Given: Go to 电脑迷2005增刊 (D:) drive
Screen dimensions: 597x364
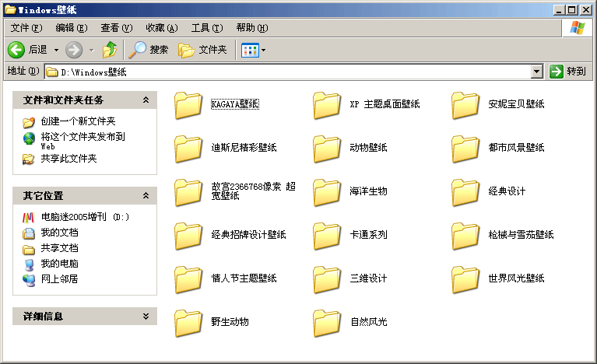Looking at the screenshot, I should 85,217.
